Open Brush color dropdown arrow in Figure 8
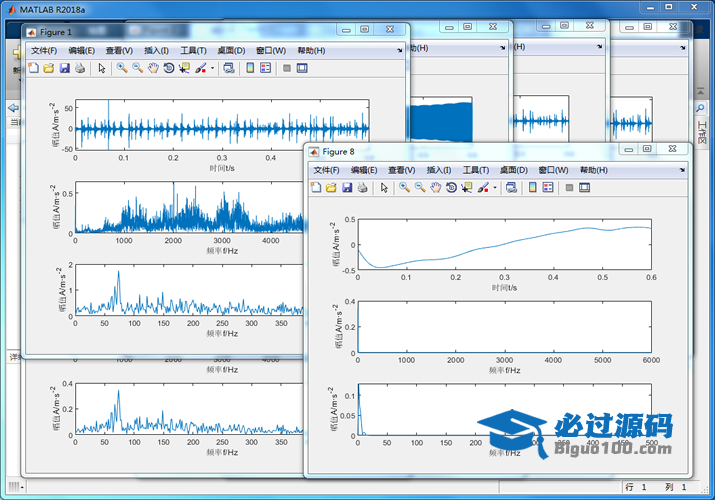Screen dimensions: 715x500 pyautogui.click(x=495, y=188)
